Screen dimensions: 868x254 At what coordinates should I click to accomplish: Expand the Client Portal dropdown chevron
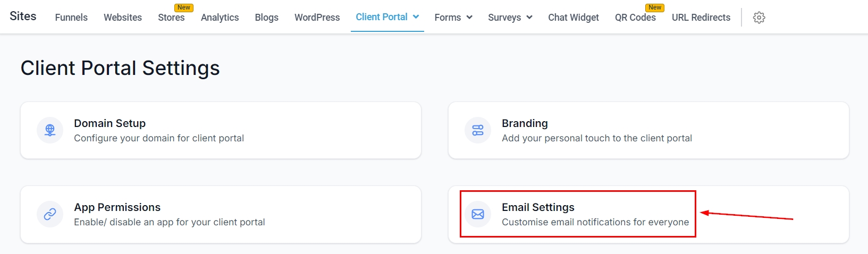pyautogui.click(x=416, y=17)
